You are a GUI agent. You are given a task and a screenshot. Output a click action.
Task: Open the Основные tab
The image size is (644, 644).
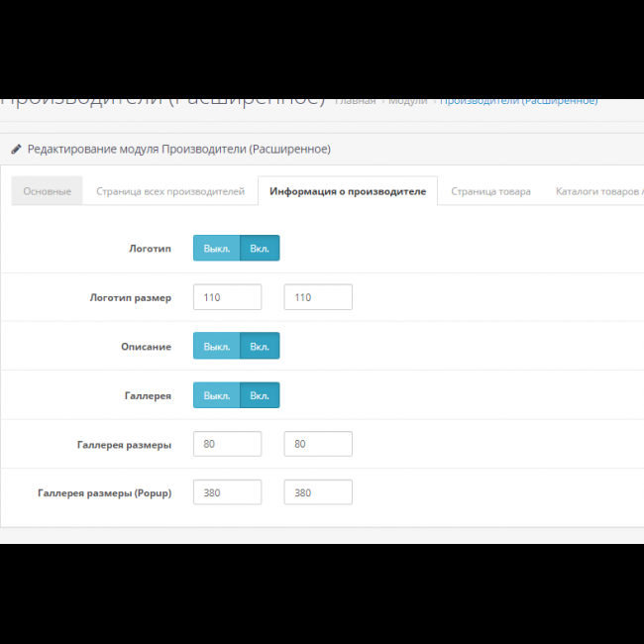click(47, 191)
